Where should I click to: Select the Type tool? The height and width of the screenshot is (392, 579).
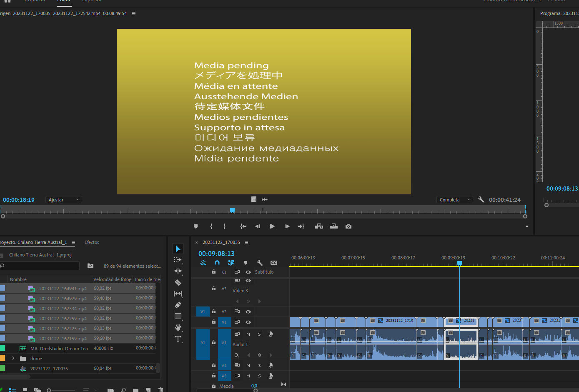coord(178,339)
